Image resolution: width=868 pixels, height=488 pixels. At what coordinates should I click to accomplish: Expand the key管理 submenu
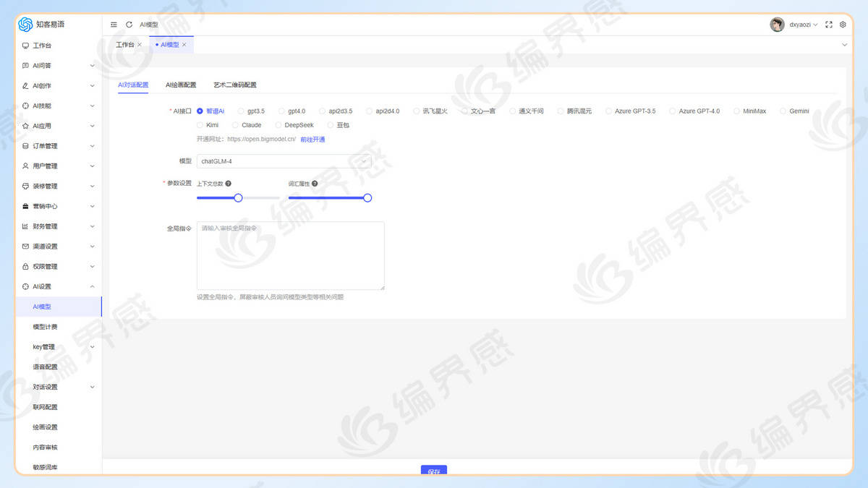(x=92, y=347)
